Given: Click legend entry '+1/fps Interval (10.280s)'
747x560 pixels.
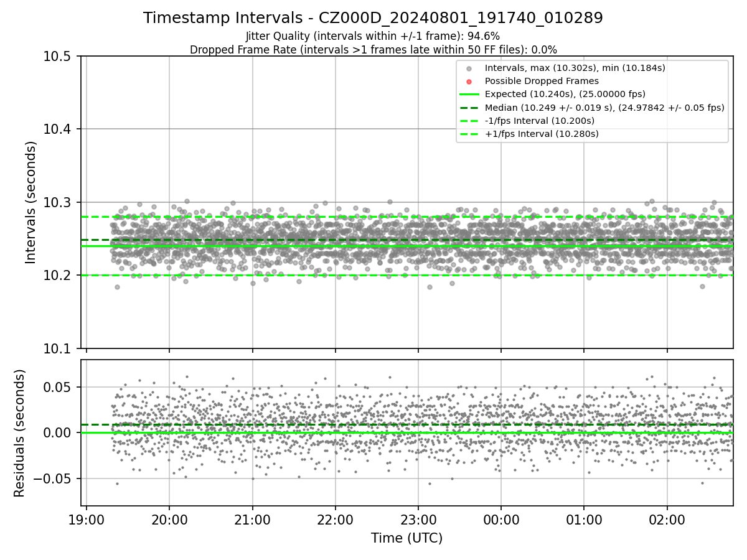Looking at the screenshot, I should (x=542, y=134).
